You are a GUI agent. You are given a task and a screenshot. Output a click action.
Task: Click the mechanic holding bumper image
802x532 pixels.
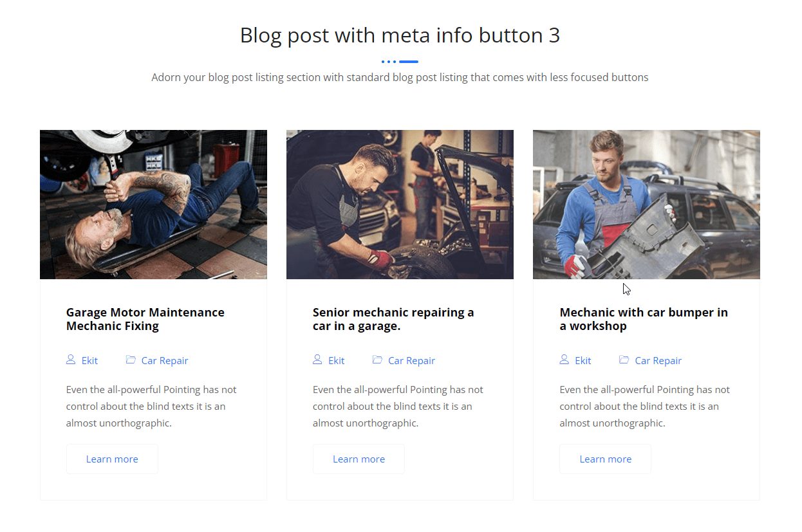[x=646, y=205]
